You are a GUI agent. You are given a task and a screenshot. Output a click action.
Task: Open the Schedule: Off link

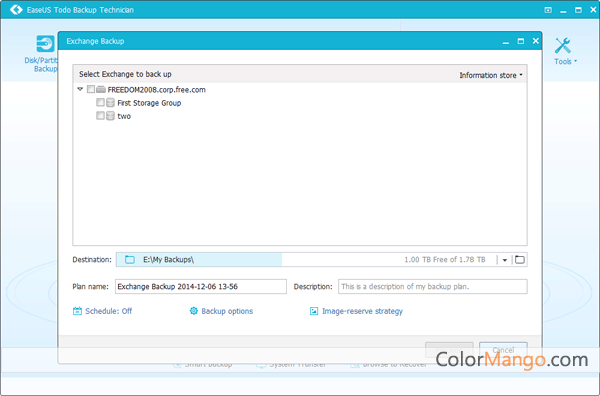pos(109,311)
